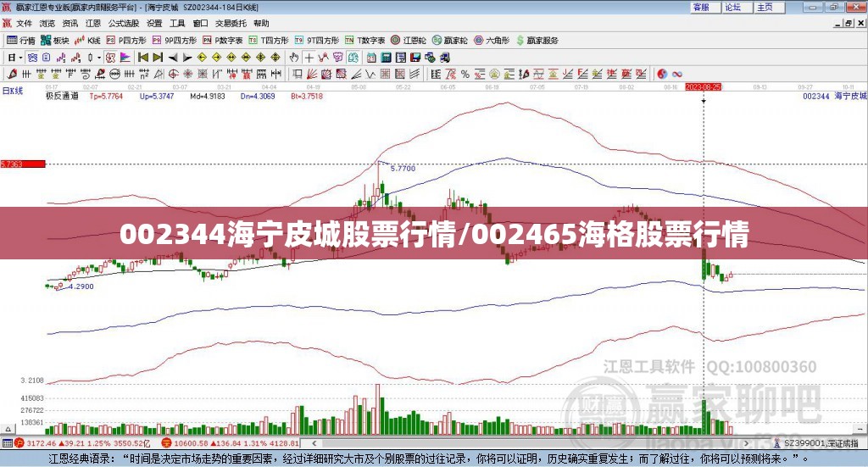Click the fan lines drawing tool

pos(312,74)
